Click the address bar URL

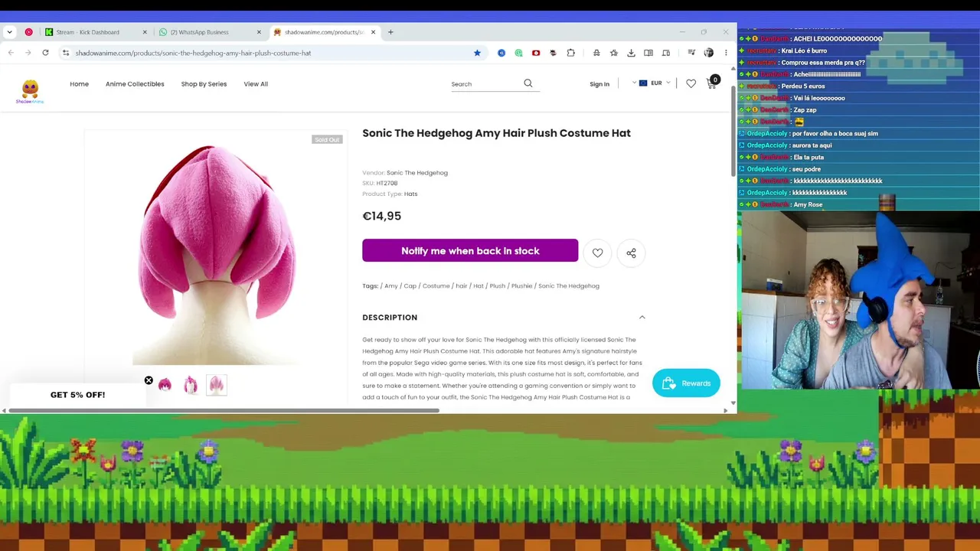pos(193,53)
